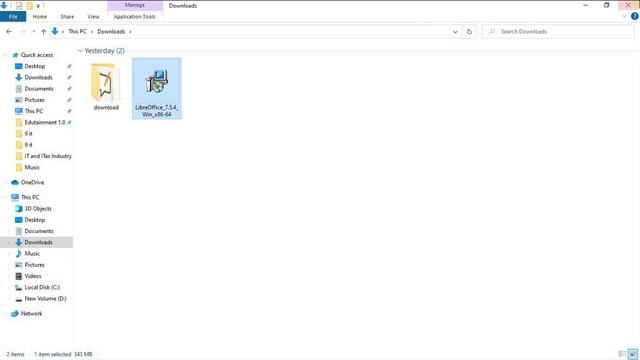Open Videos under This PC
This screenshot has width=640, height=360.
click(33, 276)
